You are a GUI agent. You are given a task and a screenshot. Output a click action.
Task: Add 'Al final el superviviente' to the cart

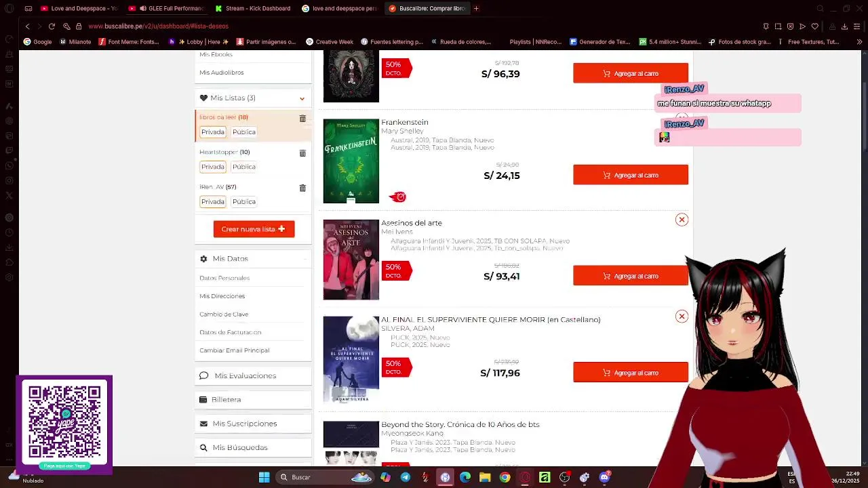coord(631,373)
